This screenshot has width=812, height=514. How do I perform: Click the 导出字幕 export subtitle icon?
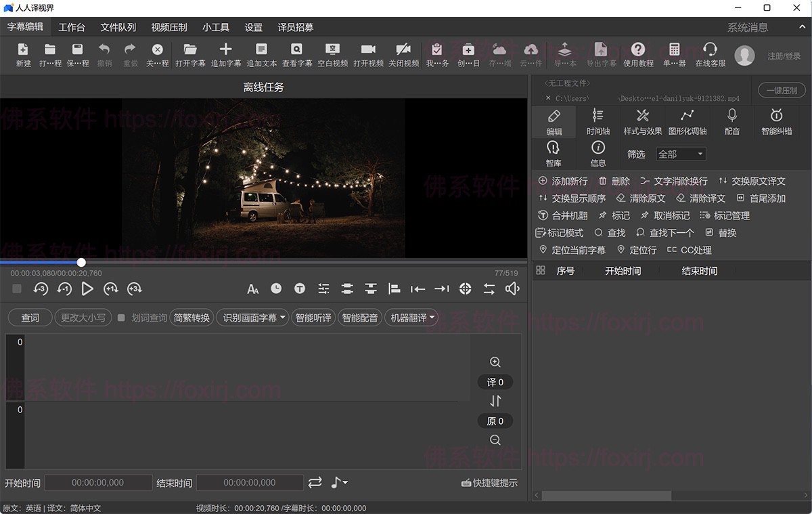tap(601, 54)
